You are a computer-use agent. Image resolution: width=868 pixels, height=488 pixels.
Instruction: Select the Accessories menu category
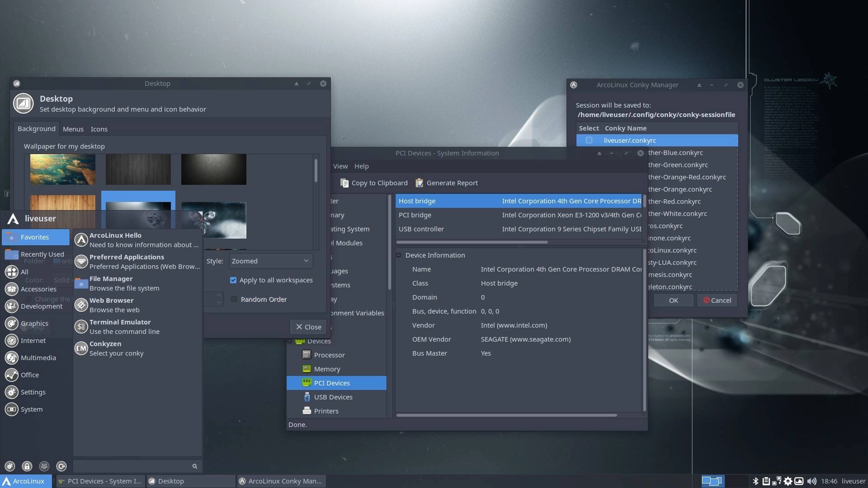coord(36,289)
